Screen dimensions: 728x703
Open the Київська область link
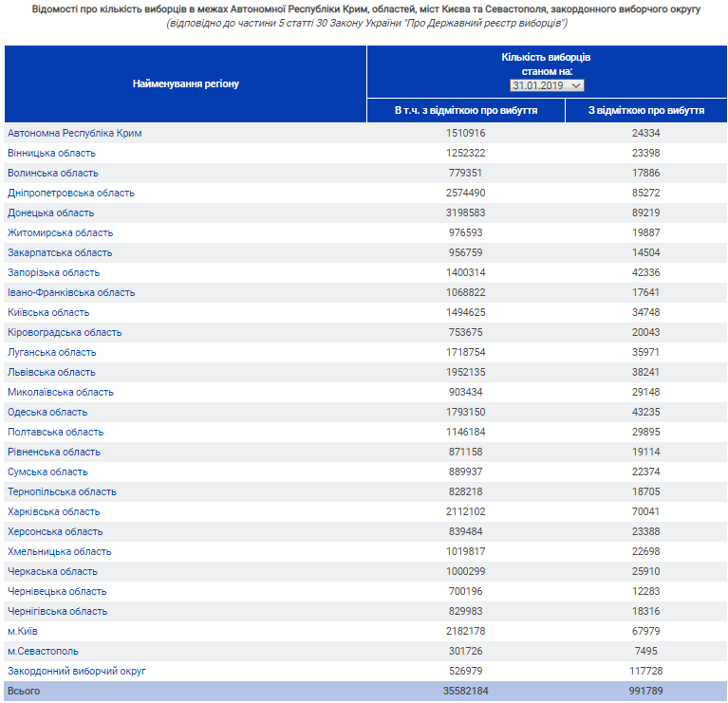[x=48, y=313]
